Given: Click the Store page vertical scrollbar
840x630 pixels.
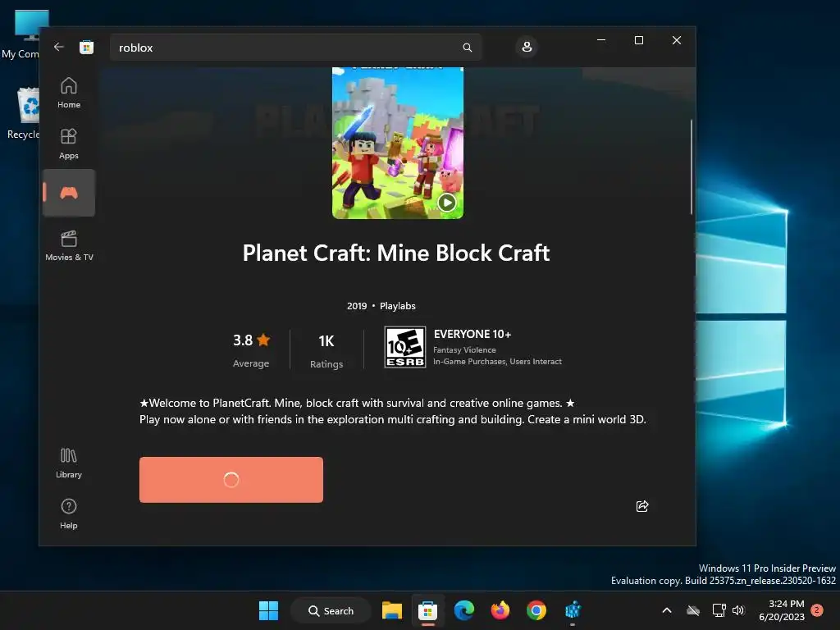Looking at the screenshot, I should pos(691,167).
